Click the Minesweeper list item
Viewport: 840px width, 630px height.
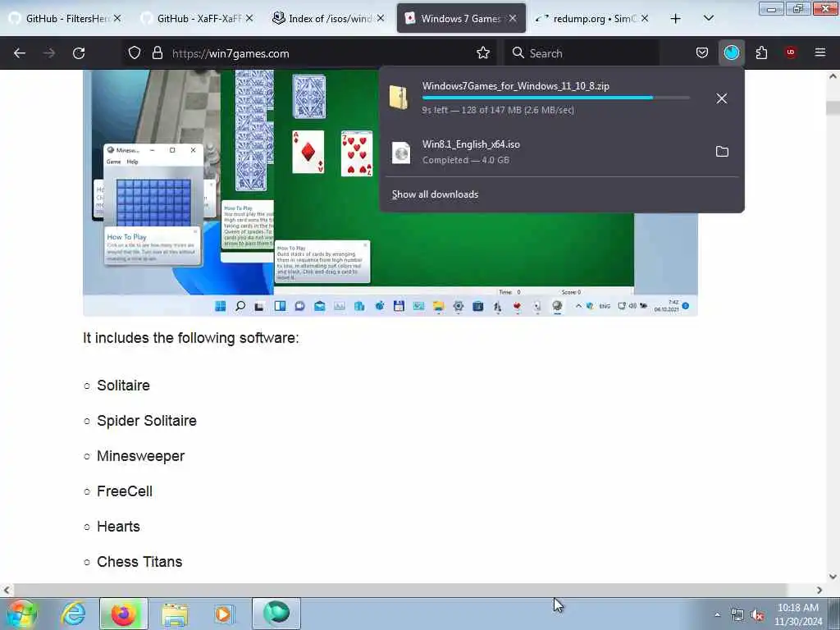(x=140, y=456)
